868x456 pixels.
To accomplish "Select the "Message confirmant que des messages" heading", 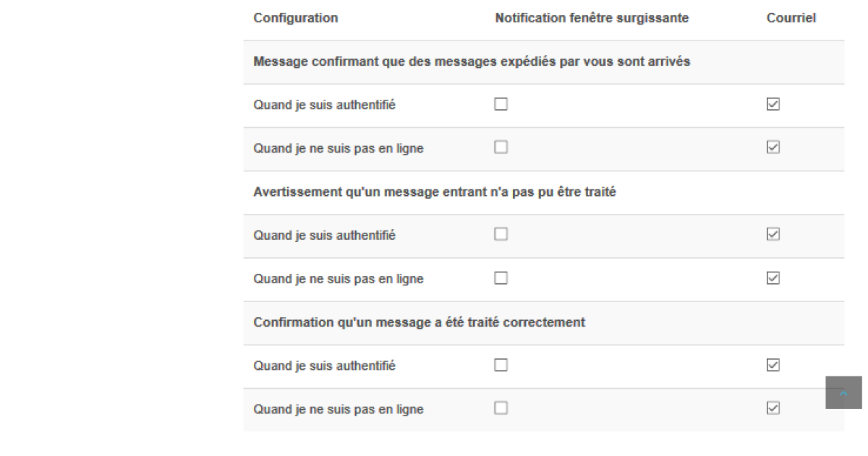I will click(x=472, y=61).
